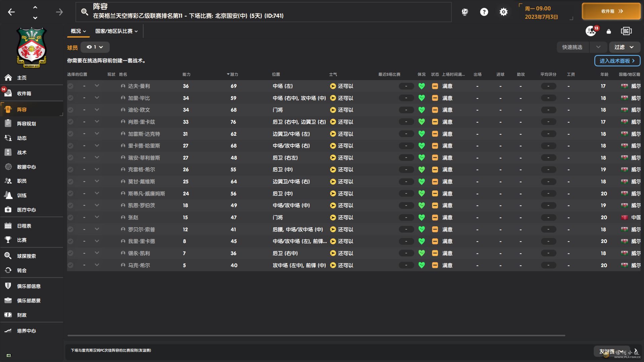Open 财政 finances section

coord(21,315)
